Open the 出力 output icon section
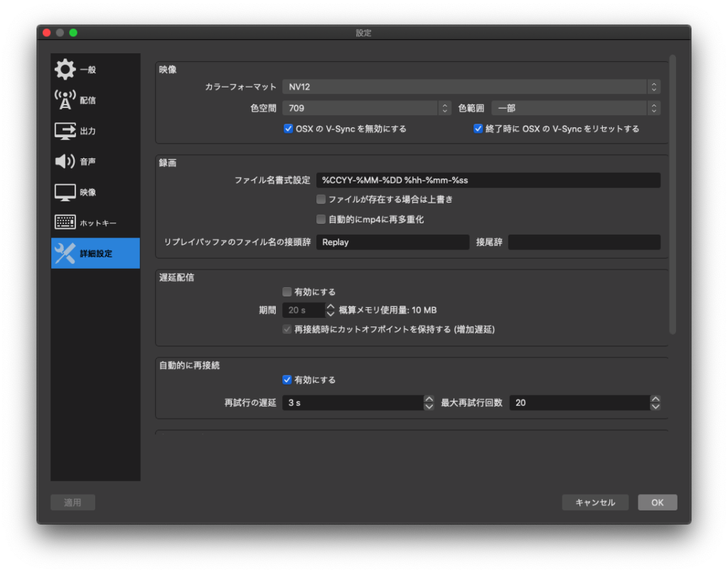728x573 pixels. point(65,131)
